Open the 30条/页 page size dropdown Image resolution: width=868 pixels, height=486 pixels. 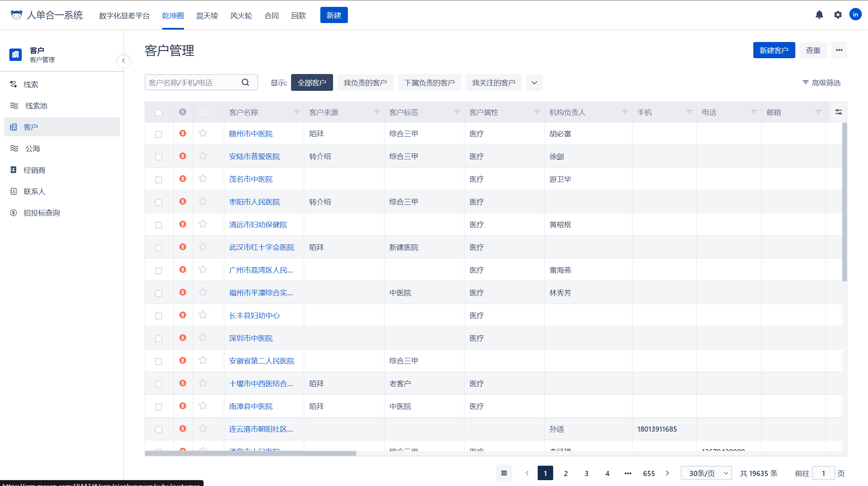pyautogui.click(x=706, y=473)
